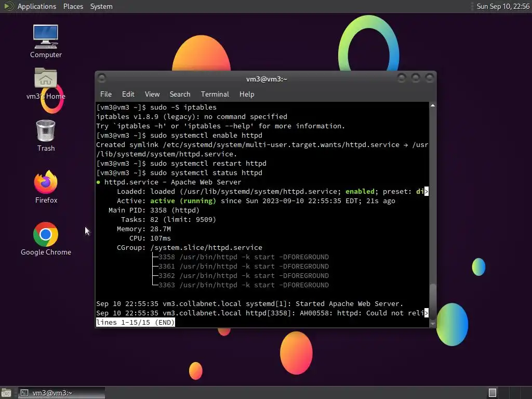Select the Trash desktop icon
Viewport: 532px width, 399px height.
click(x=46, y=135)
